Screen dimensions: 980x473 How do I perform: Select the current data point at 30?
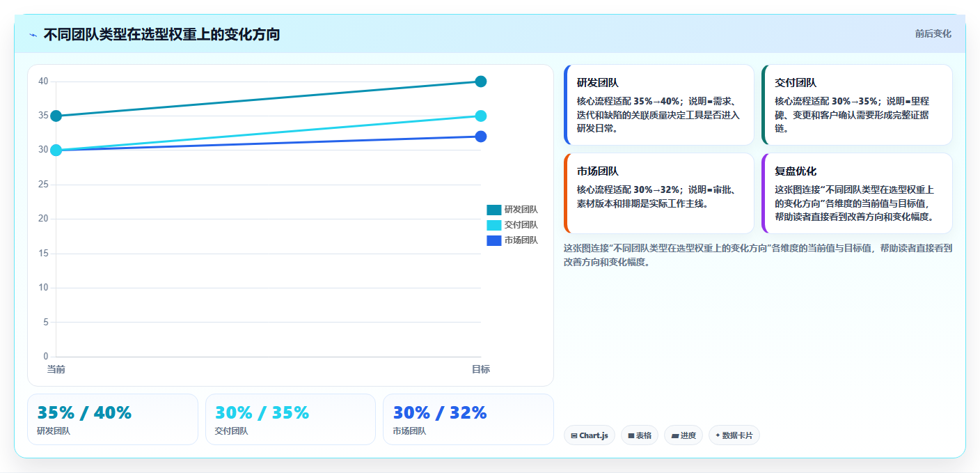56,150
